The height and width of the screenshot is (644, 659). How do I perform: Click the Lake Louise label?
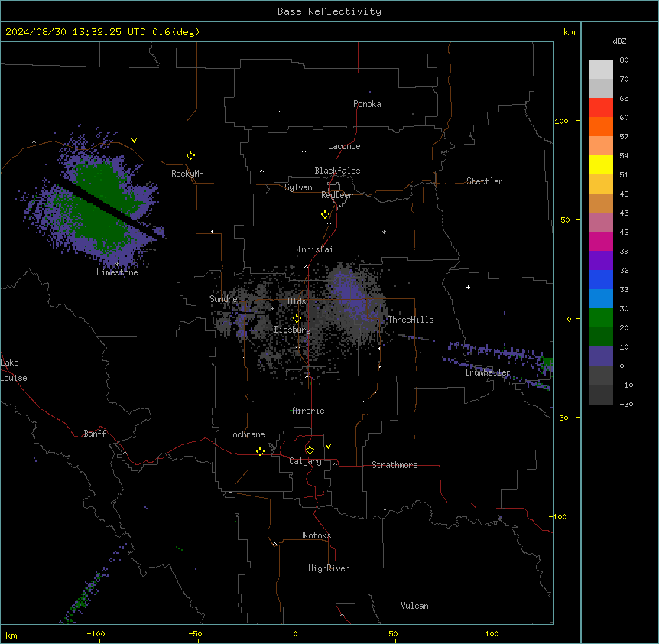tap(14, 370)
